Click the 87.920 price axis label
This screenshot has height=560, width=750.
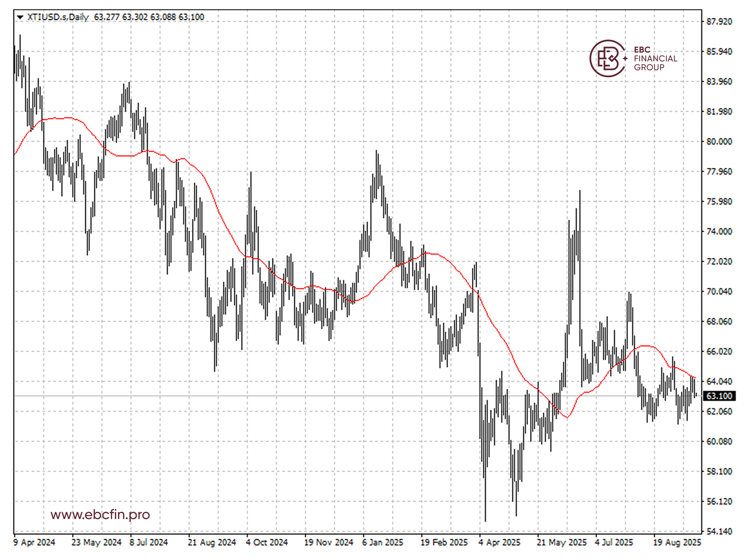point(719,21)
